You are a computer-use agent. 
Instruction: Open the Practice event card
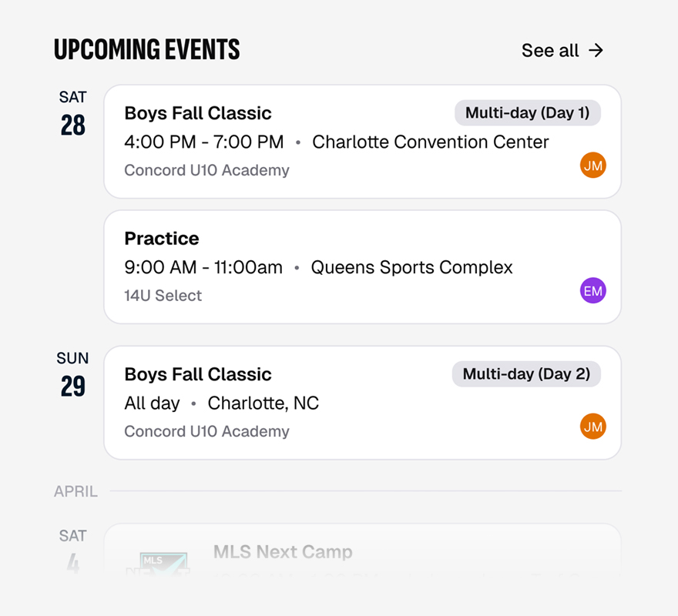coord(362,266)
